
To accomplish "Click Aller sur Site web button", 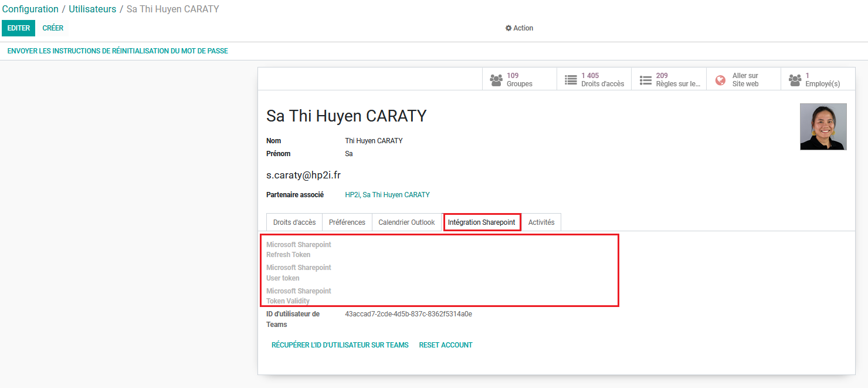I will click(743, 79).
